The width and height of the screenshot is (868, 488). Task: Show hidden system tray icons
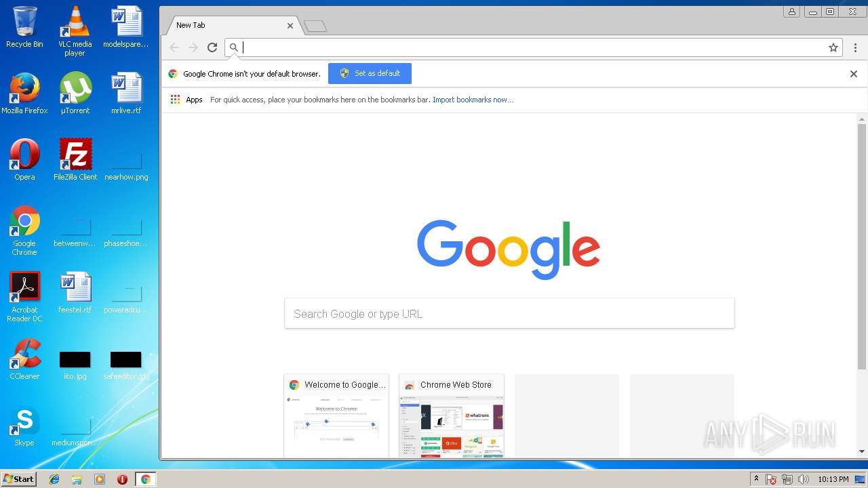[756, 479]
